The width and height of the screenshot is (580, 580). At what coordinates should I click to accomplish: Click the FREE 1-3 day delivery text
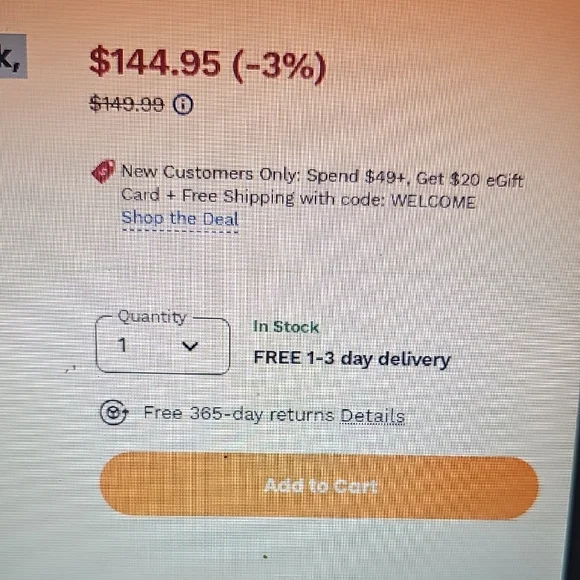(352, 359)
